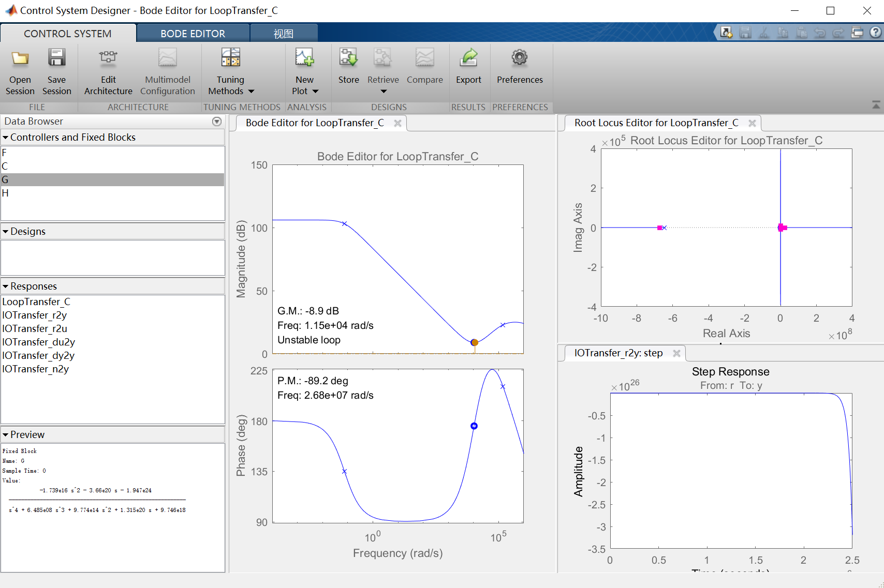
Task: Click the high-frequency pole marker on magnitude plot
Action: pyautogui.click(x=503, y=325)
